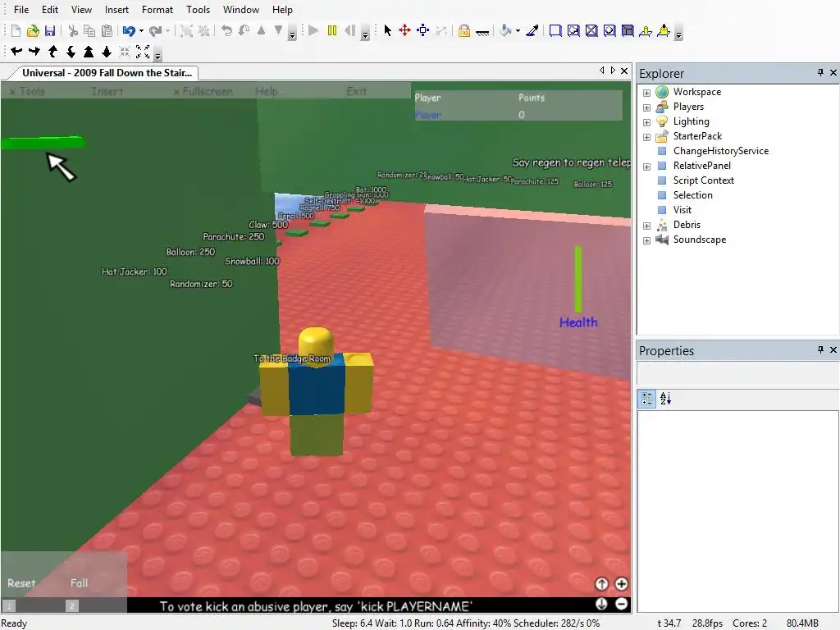Screen dimensions: 840x630
Task: Select the Universal - 2009 Fall Down the Stairs tab
Action: click(x=106, y=73)
